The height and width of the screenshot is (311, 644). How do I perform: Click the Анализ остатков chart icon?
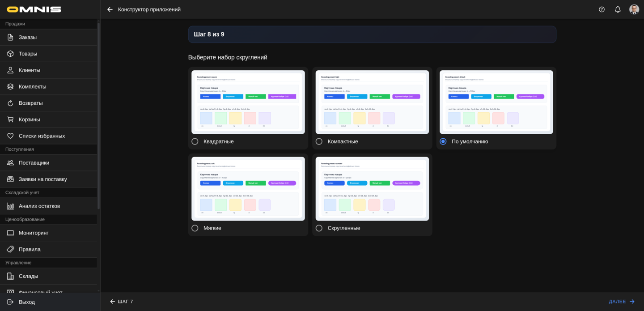coord(10,206)
